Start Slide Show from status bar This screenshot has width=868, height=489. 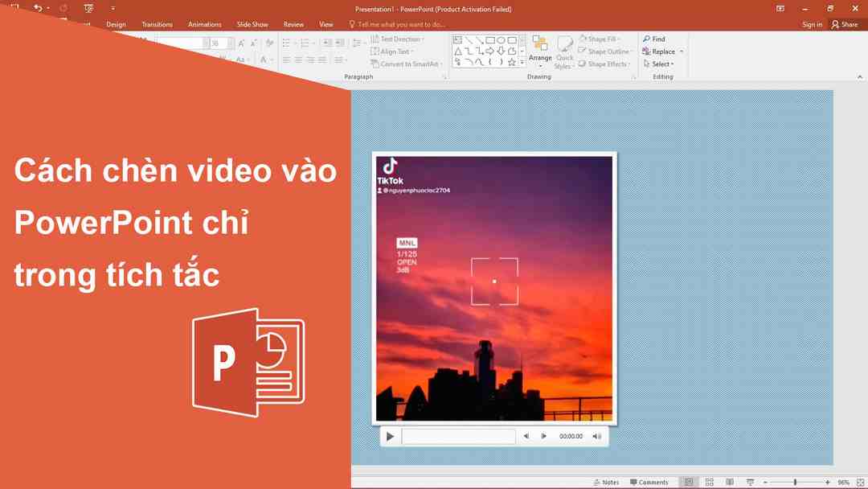coord(750,483)
